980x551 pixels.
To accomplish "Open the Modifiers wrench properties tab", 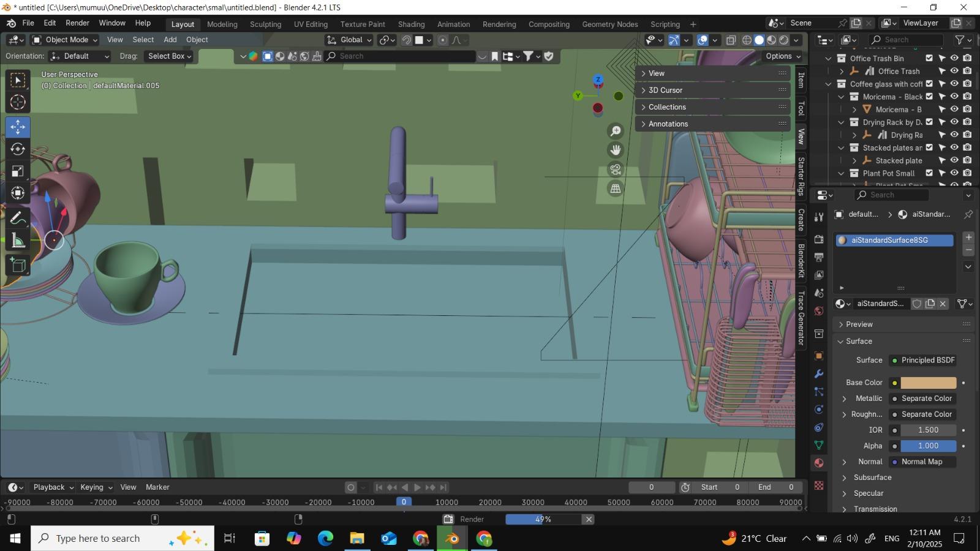I will pyautogui.click(x=819, y=373).
